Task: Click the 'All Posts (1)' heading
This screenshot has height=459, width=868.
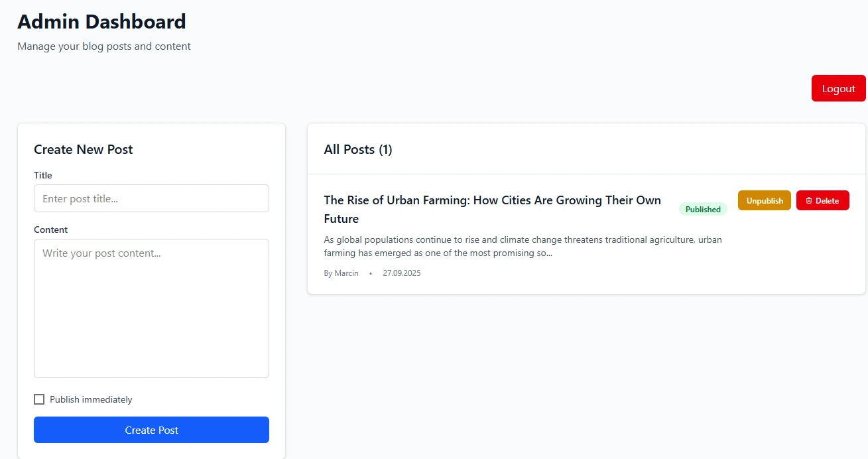Action: (x=357, y=150)
